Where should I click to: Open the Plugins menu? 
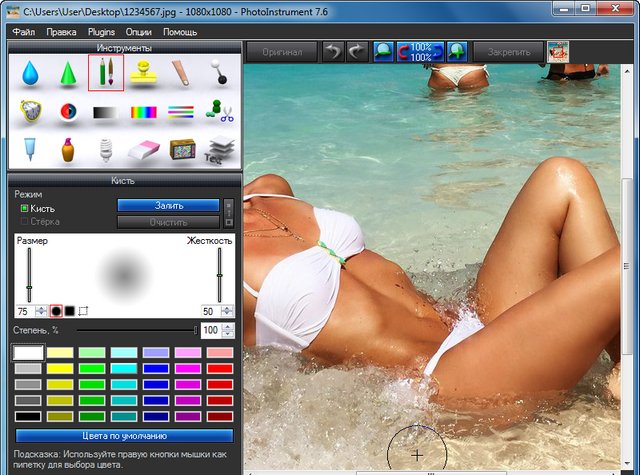tap(103, 32)
